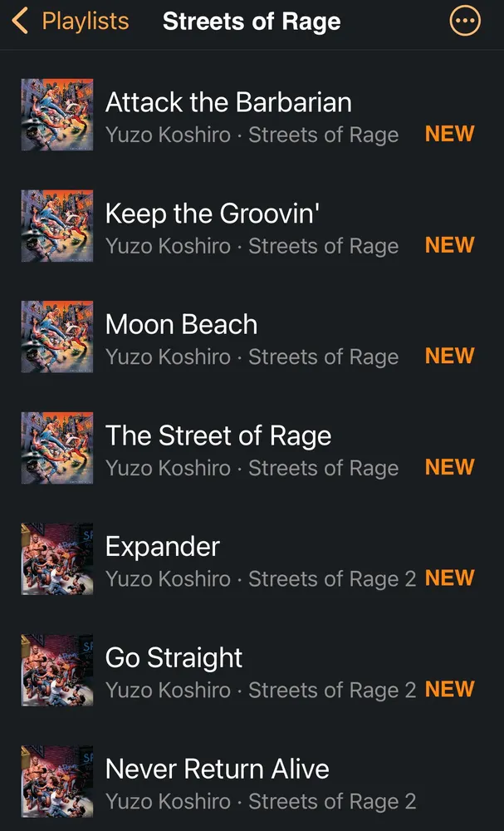504x831 pixels.
Task: Start playing The Street of Rage
Action: point(218,435)
